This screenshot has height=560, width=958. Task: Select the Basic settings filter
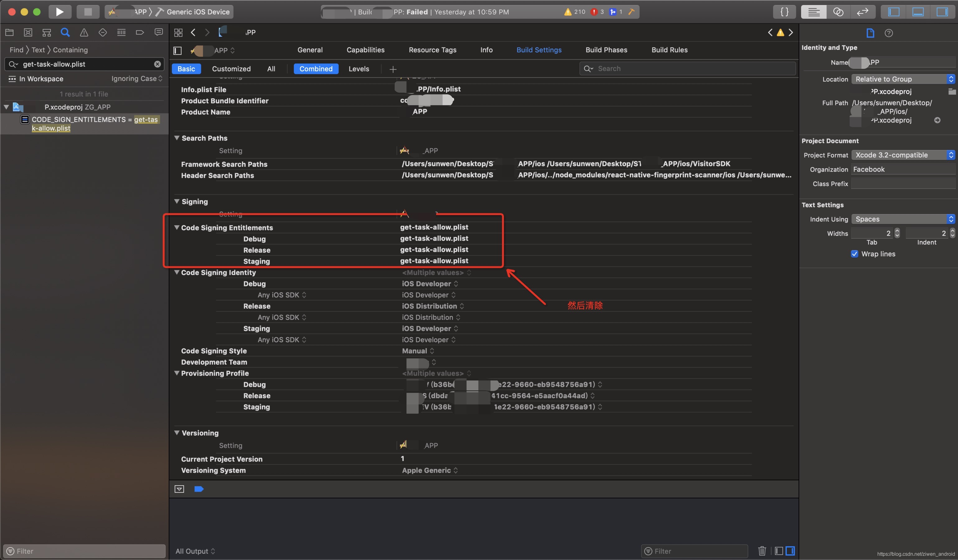click(x=186, y=69)
